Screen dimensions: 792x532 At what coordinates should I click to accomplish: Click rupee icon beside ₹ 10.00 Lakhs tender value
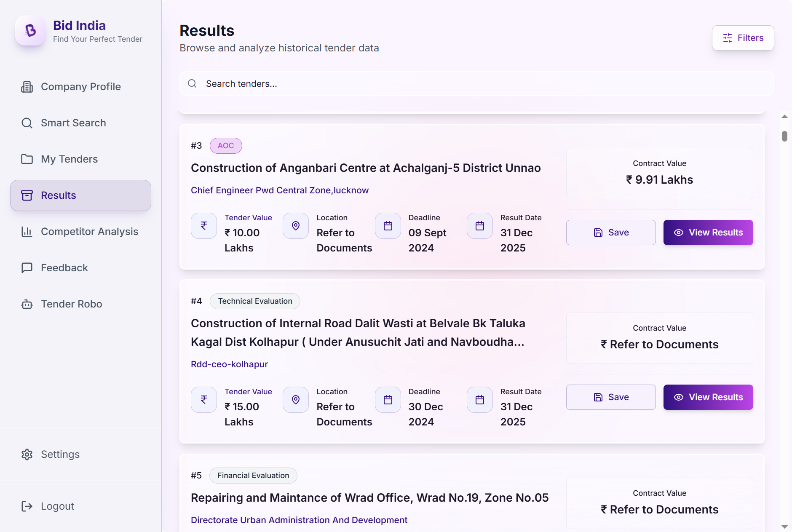point(204,226)
